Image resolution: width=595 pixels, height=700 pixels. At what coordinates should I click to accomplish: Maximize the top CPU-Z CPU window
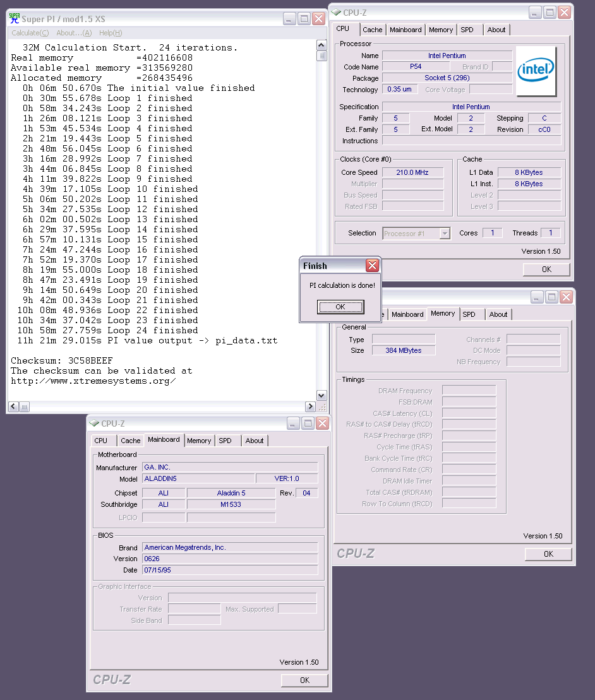[x=550, y=13]
